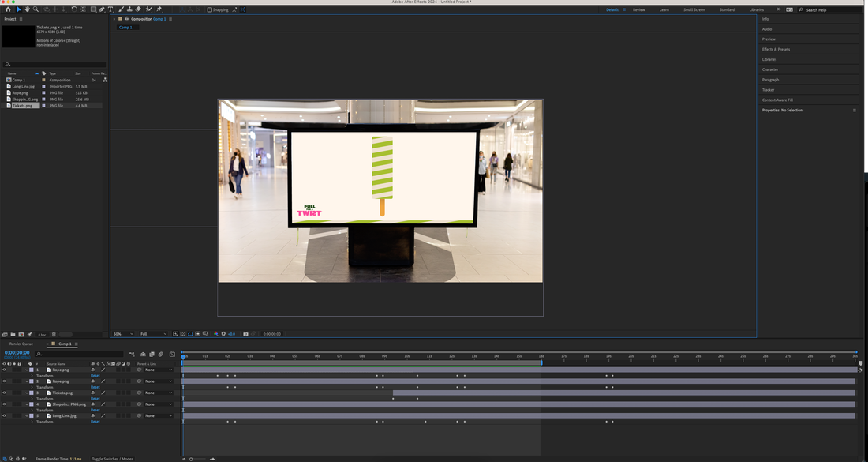
Task: Select the Puppet Pin tool
Action: point(159,9)
